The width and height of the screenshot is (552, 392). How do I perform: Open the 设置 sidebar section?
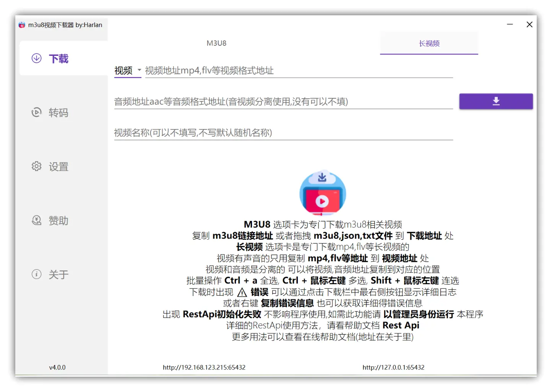pos(63,166)
